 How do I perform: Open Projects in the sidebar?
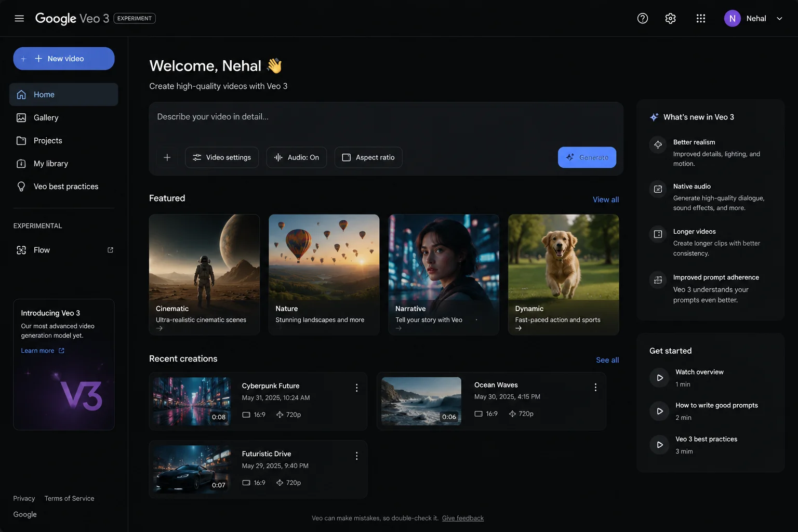click(x=64, y=141)
